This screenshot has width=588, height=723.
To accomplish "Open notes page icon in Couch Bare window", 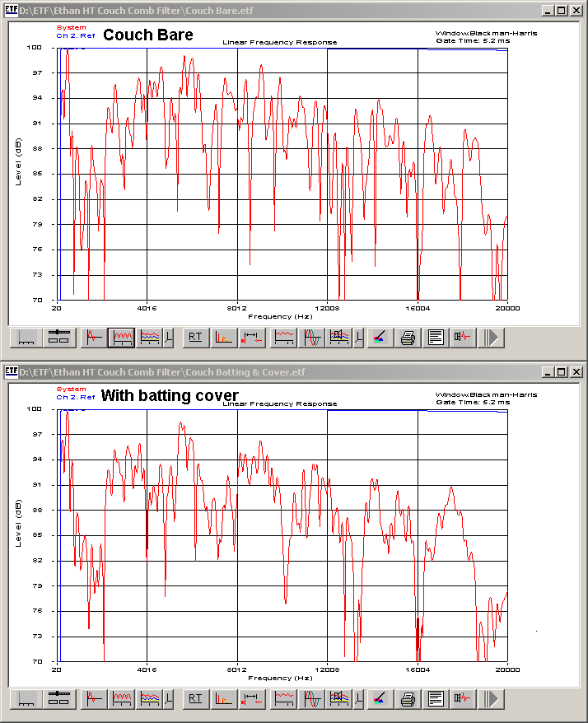I will tap(436, 338).
